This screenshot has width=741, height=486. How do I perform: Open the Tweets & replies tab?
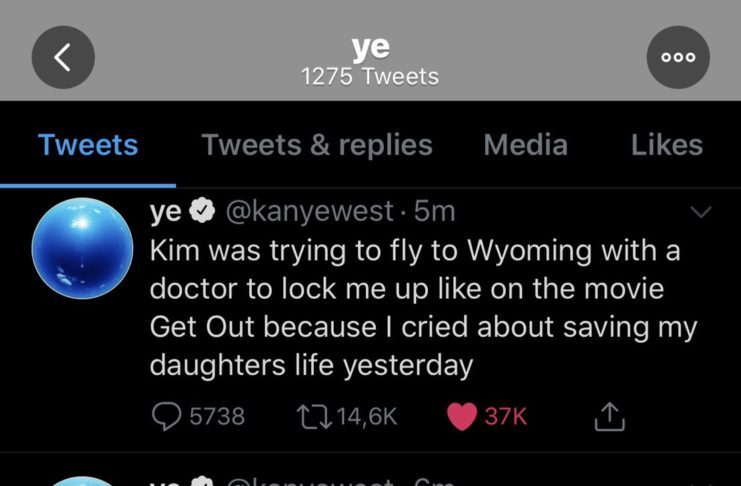[317, 145]
